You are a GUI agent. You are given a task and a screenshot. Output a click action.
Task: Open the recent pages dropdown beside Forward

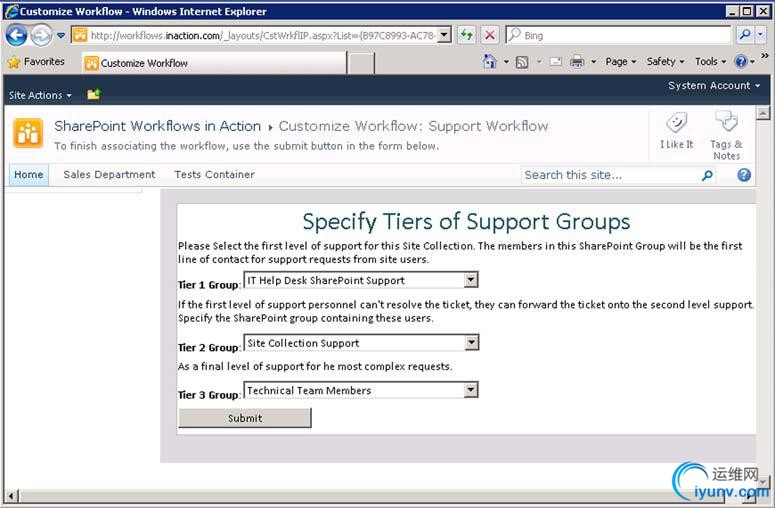pyautogui.click(x=61, y=36)
